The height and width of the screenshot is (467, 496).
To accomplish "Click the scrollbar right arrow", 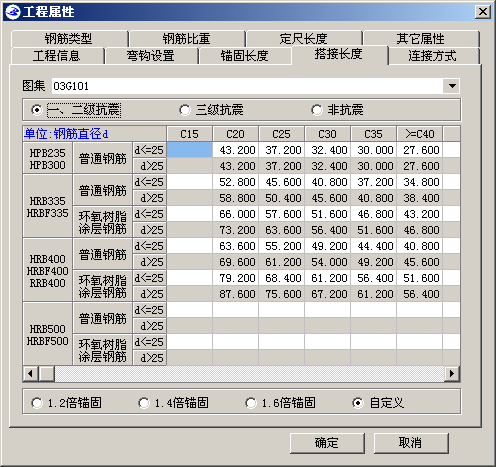I will click(x=452, y=373).
